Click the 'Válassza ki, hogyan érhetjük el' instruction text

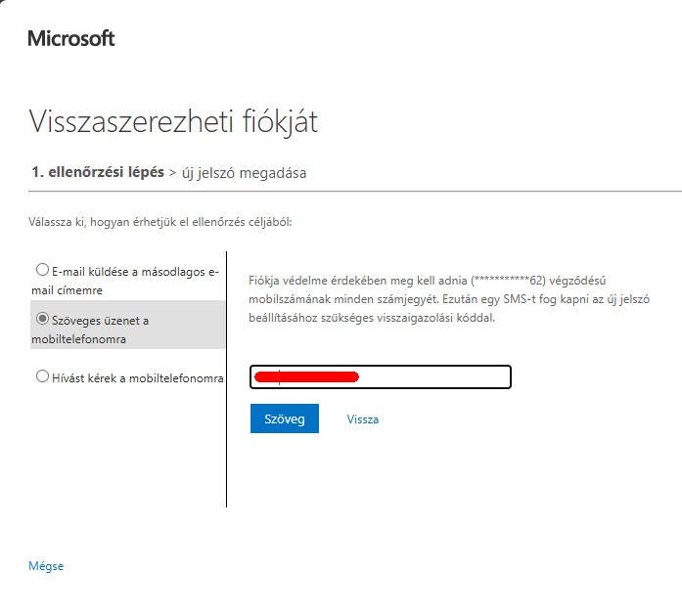(160, 222)
